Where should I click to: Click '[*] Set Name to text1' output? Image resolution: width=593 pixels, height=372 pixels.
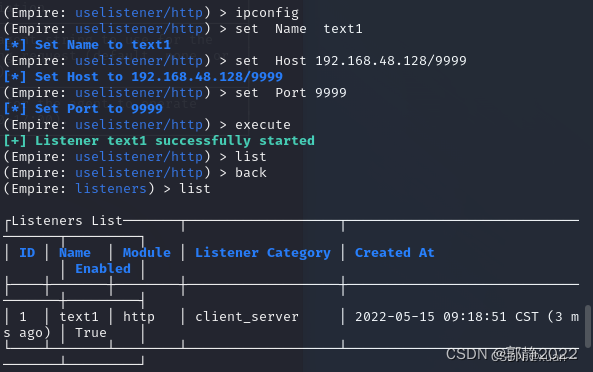(x=87, y=45)
